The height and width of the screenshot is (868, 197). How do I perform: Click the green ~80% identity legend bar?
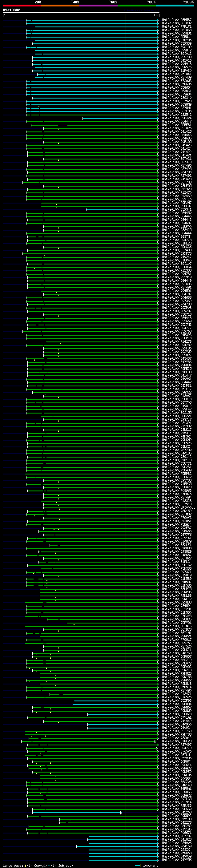pos(137,6)
